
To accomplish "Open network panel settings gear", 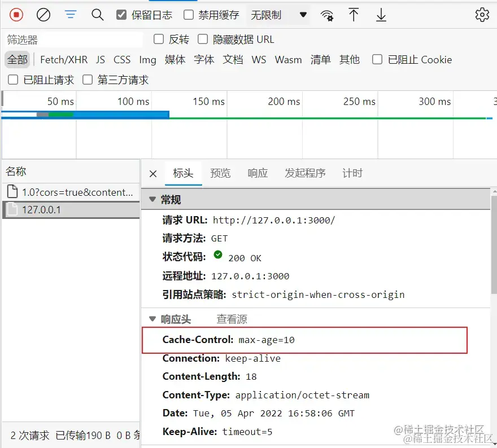I will 482,15.
